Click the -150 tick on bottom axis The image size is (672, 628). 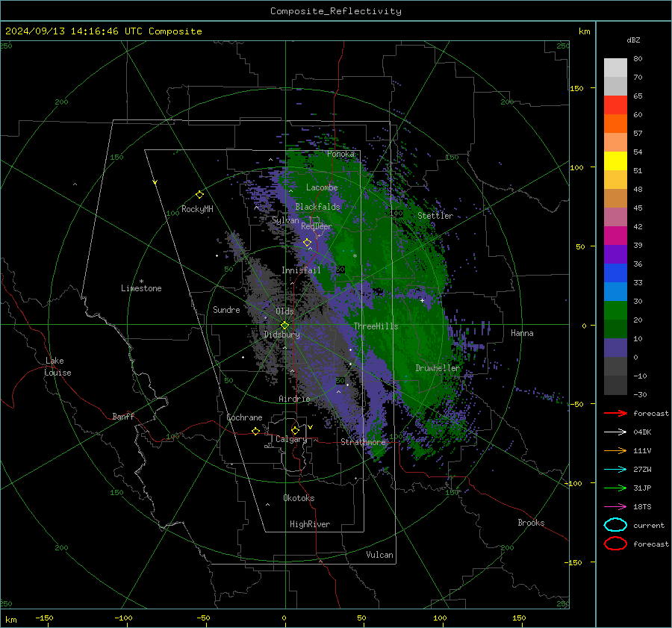coord(44,618)
